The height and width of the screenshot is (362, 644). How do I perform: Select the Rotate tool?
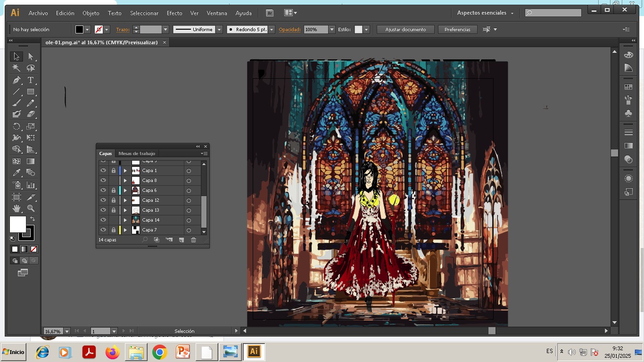16,126
